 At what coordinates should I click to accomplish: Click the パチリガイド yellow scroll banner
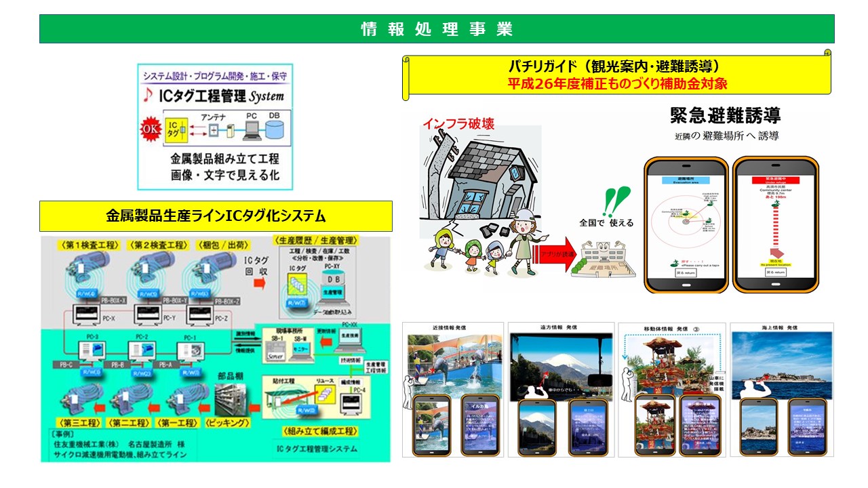click(617, 75)
